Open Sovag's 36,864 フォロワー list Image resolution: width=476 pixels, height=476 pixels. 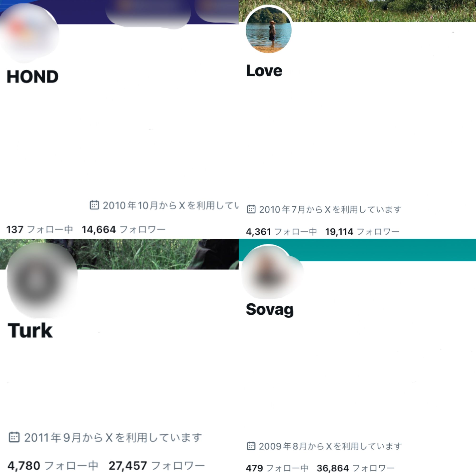(356, 468)
